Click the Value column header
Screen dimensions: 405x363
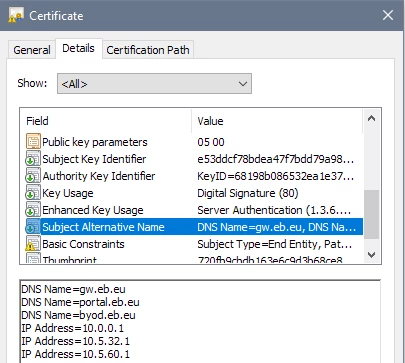pyautogui.click(x=277, y=121)
